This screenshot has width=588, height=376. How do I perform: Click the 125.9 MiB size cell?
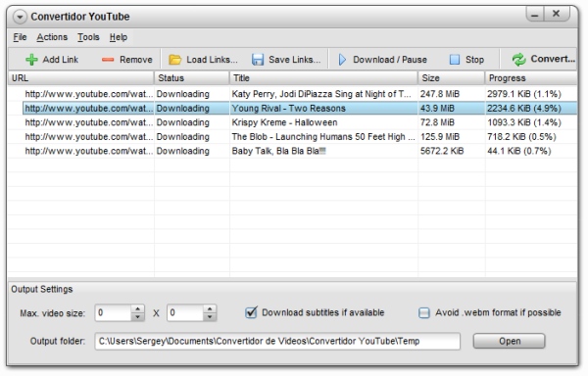click(439, 137)
